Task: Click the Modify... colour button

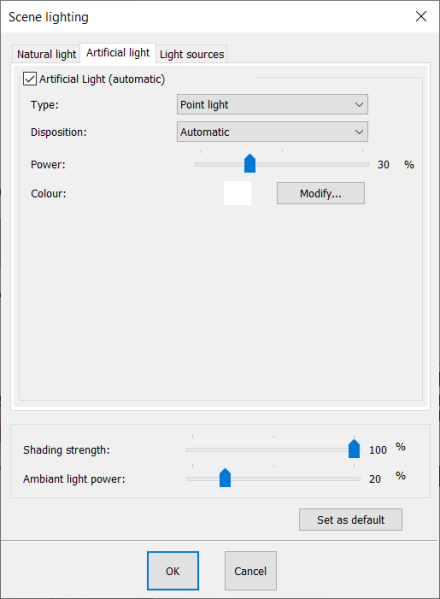Action: pyautogui.click(x=321, y=193)
